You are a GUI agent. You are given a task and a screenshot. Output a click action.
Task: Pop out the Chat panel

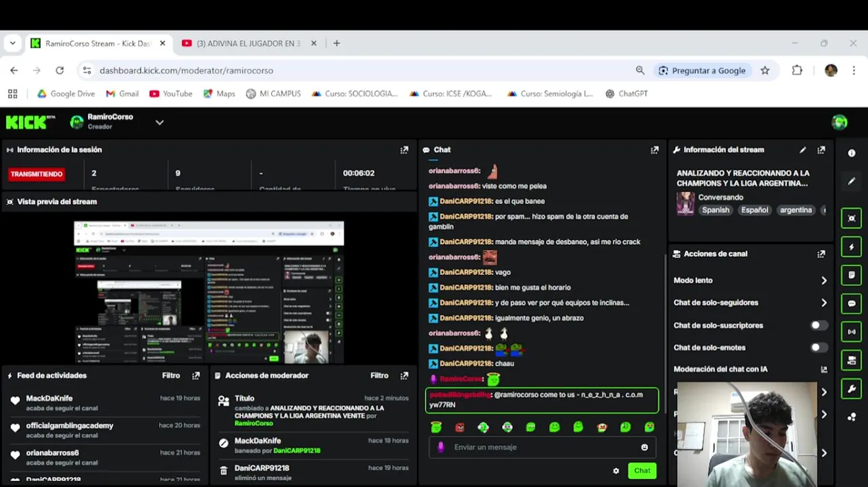654,150
